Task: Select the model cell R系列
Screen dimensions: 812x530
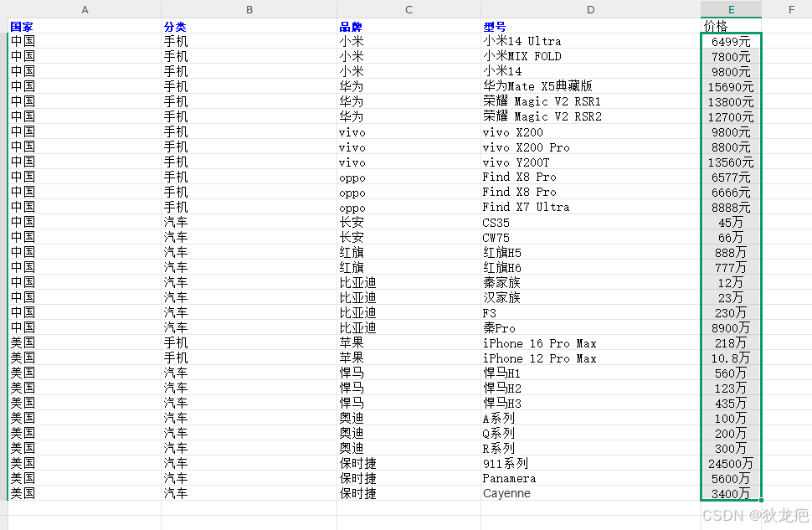Action: (590, 448)
